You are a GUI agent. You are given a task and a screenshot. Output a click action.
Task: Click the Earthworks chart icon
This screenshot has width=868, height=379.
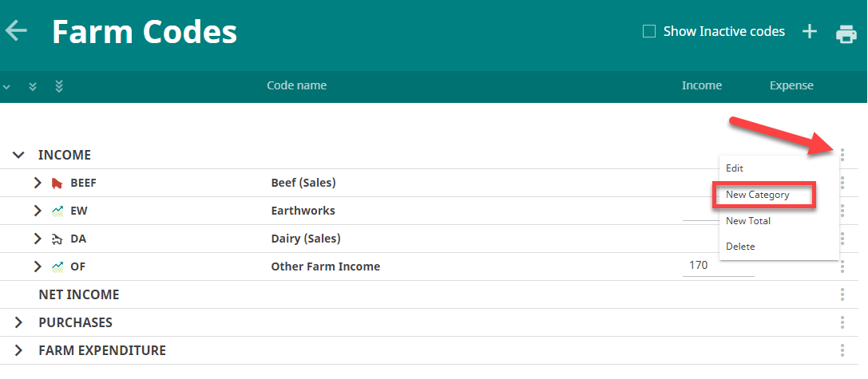[x=57, y=211]
